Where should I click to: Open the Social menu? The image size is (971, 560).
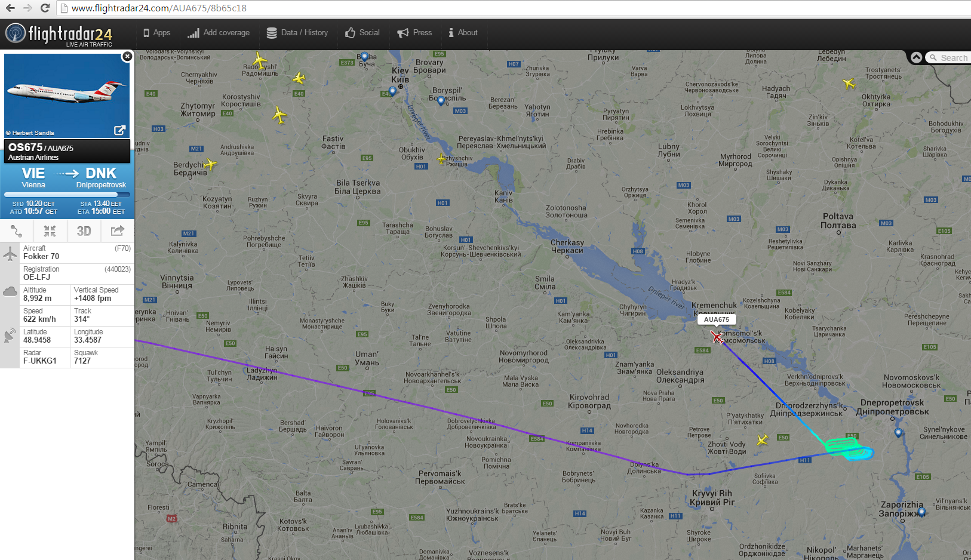tap(362, 33)
